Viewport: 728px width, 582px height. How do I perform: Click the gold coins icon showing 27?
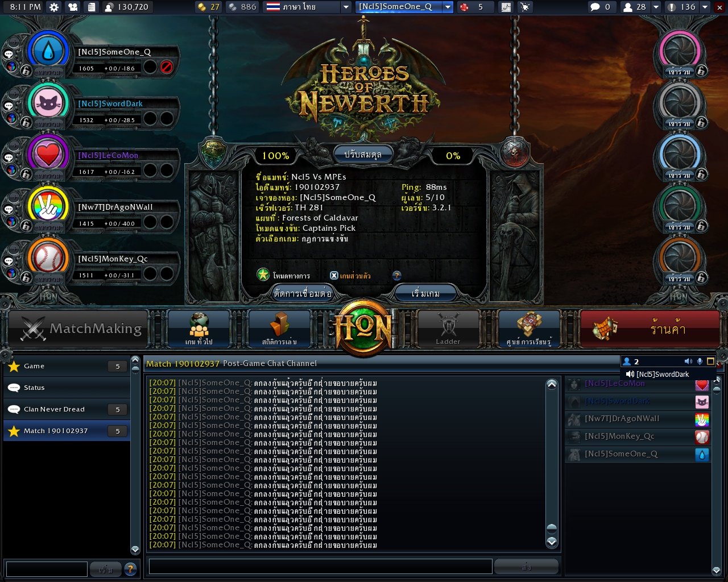point(201,7)
